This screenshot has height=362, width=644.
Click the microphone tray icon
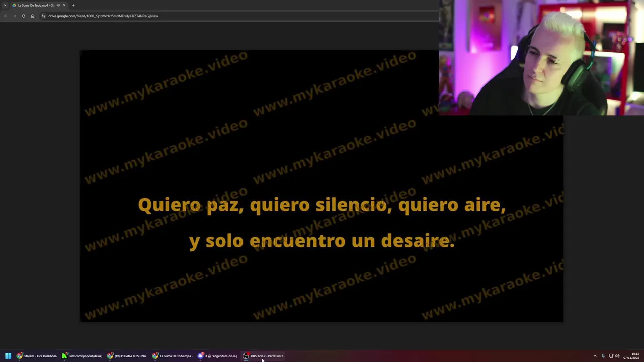(603, 356)
